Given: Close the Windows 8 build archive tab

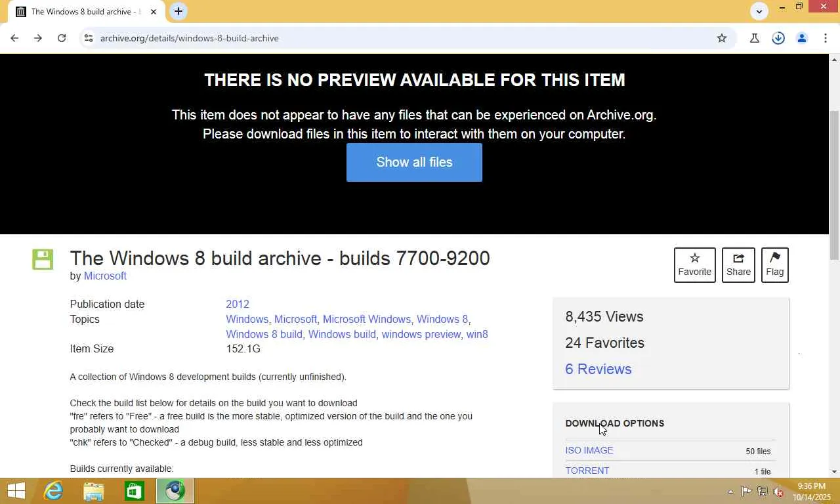Looking at the screenshot, I should pos(154,12).
